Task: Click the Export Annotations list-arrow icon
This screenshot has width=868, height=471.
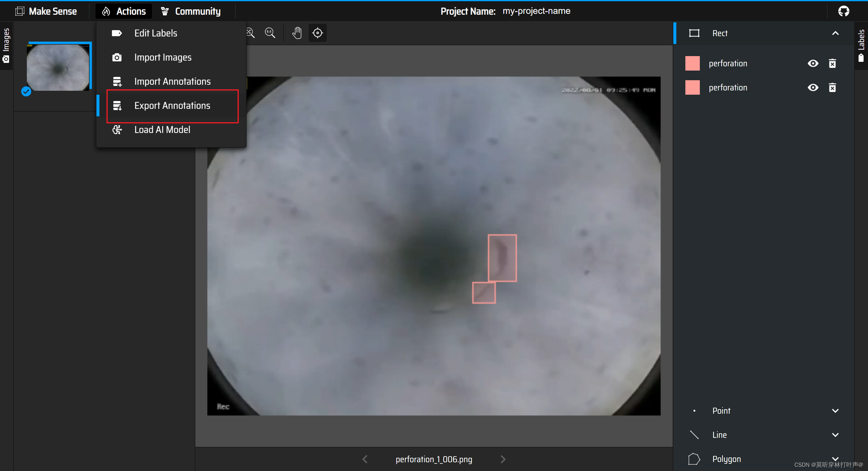Action: (117, 106)
